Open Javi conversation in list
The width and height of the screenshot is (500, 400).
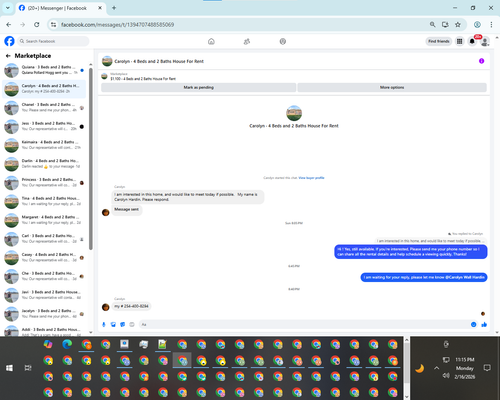tap(44, 295)
